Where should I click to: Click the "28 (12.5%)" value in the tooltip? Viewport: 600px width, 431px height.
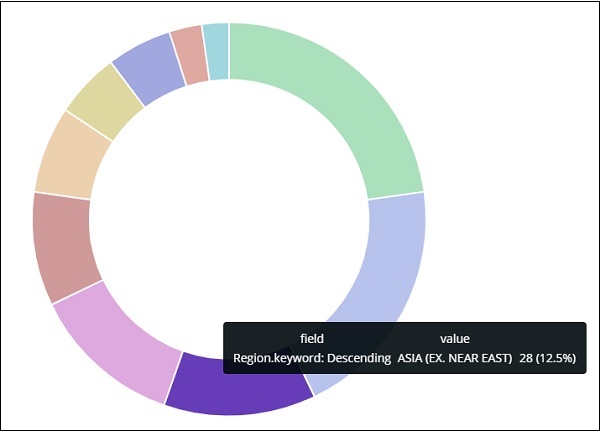548,358
